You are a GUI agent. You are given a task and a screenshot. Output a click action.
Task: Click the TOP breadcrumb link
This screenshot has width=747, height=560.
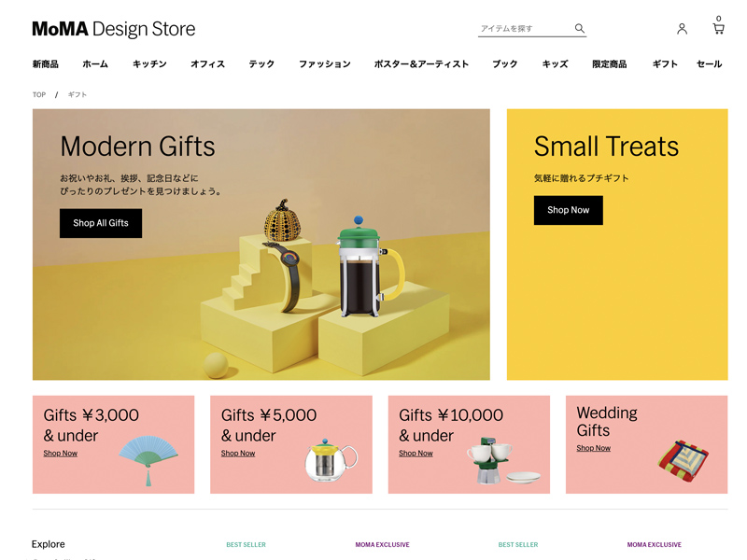[39, 95]
